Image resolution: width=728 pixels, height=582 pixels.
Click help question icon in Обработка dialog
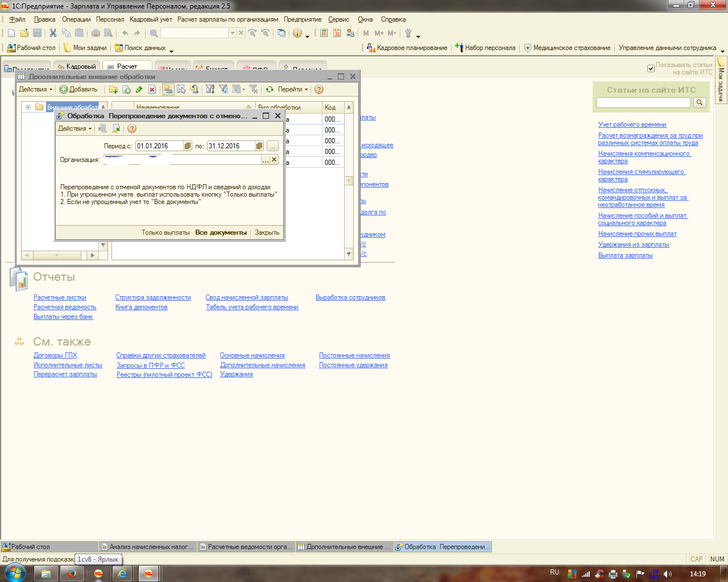[132, 128]
